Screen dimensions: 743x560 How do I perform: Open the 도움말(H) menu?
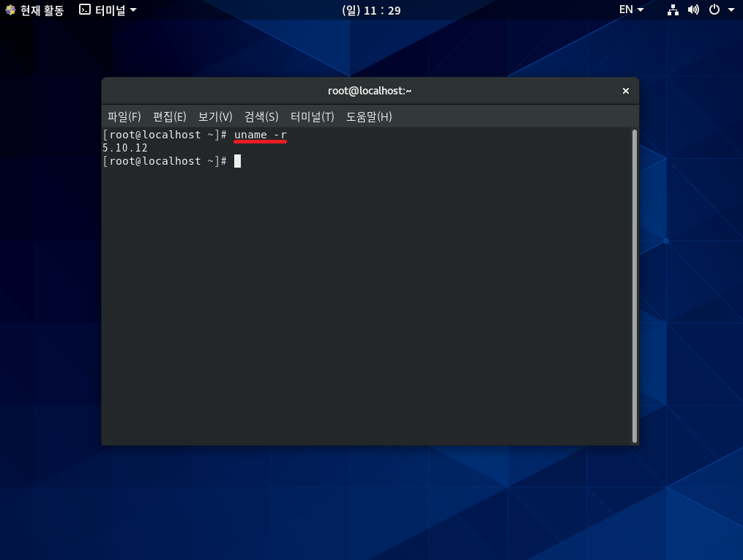[x=369, y=116]
